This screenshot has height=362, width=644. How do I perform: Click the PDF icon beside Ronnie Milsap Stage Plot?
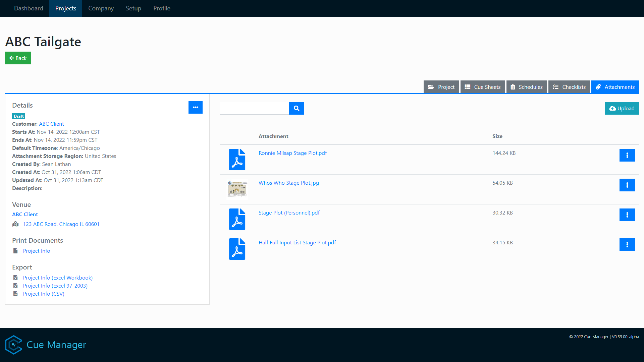click(x=237, y=159)
